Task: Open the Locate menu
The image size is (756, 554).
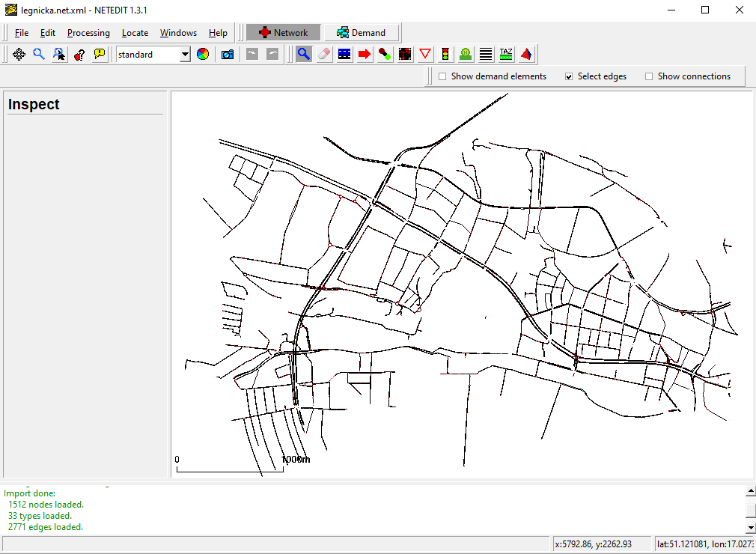Action: coord(135,33)
